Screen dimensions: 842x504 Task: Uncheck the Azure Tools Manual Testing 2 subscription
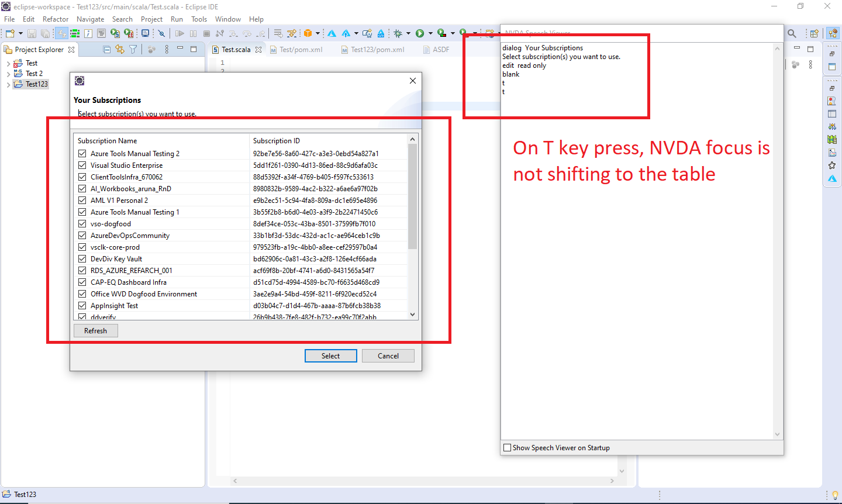tap(82, 153)
